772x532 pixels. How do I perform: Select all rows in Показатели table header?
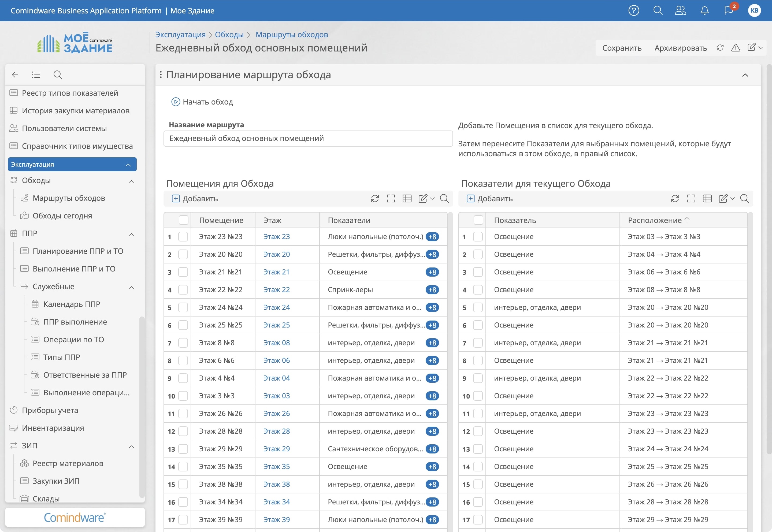[x=478, y=220]
